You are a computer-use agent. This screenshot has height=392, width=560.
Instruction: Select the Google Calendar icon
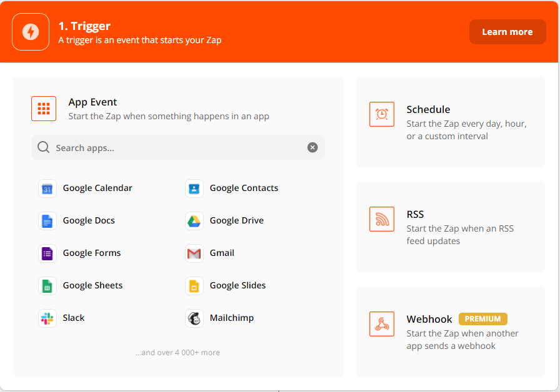coord(47,189)
